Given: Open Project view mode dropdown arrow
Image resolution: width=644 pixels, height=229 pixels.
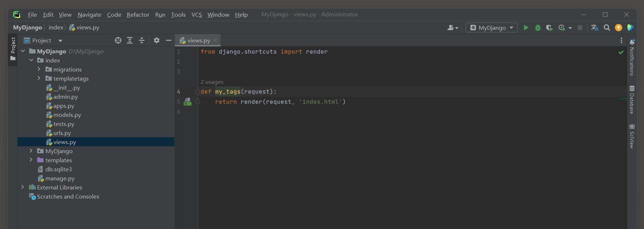Looking at the screenshot, I should click(x=60, y=41).
